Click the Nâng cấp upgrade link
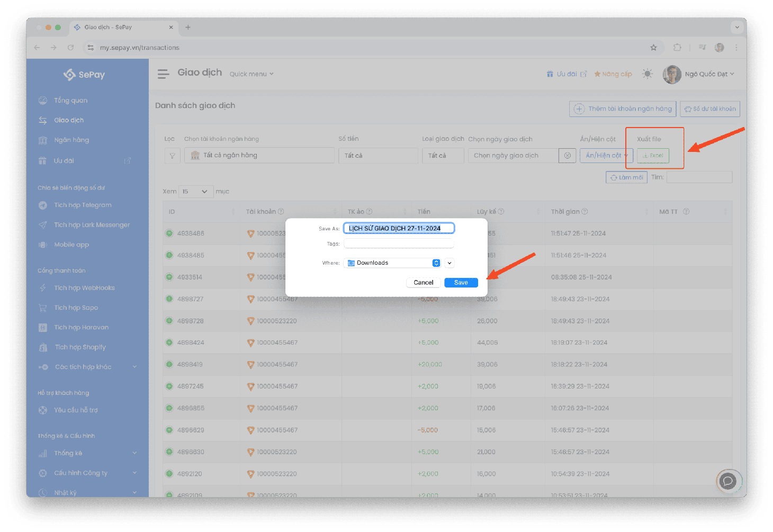The image size is (773, 532). click(x=613, y=74)
